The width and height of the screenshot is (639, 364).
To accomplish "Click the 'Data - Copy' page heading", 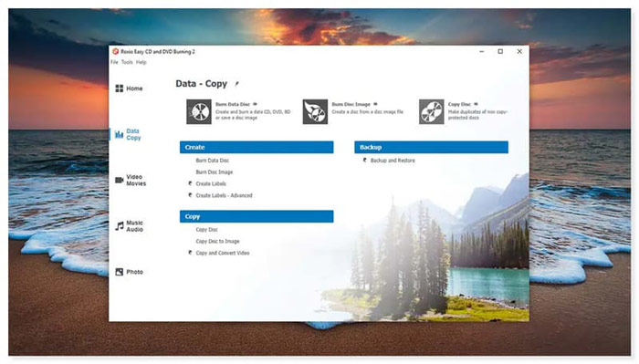I will tap(202, 84).
